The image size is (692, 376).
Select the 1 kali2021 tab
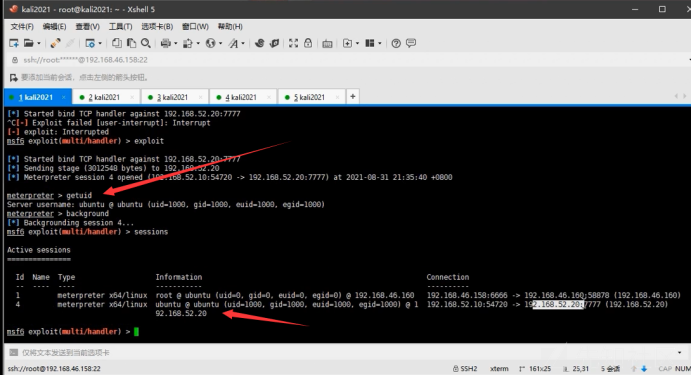point(38,97)
